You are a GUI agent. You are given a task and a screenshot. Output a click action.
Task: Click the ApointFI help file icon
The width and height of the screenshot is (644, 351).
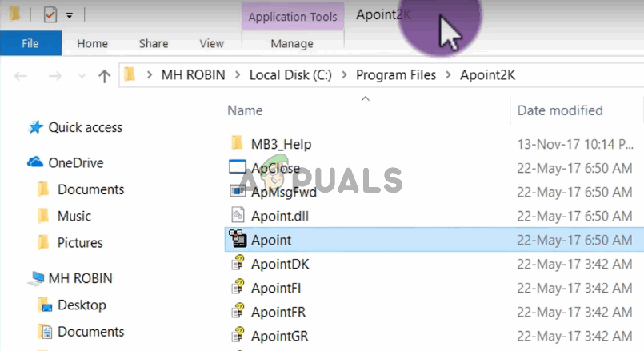point(238,287)
